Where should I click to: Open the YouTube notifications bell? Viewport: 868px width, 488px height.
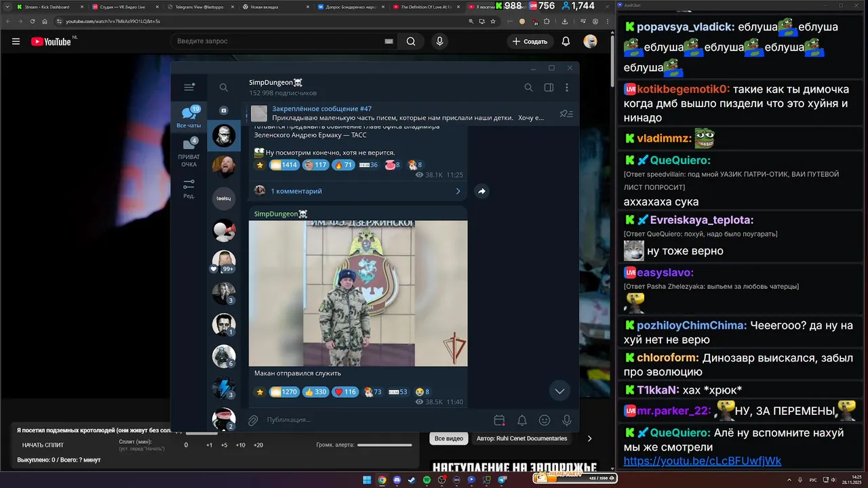tap(566, 41)
